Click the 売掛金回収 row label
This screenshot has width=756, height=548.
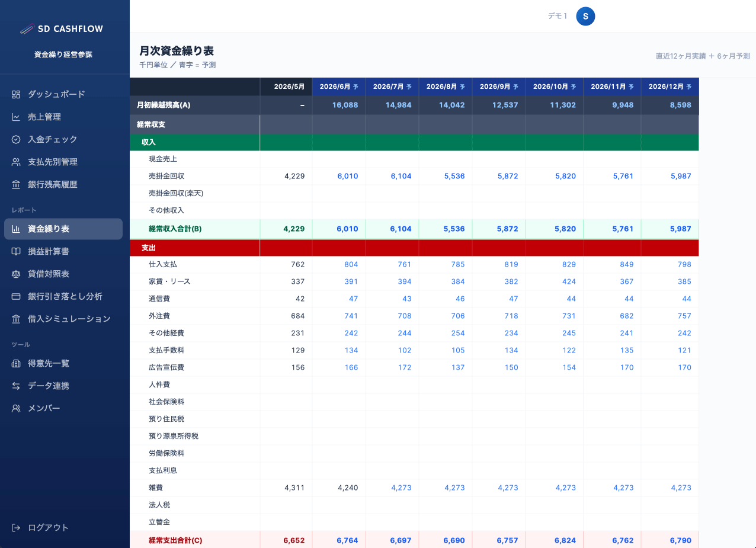coord(166,176)
